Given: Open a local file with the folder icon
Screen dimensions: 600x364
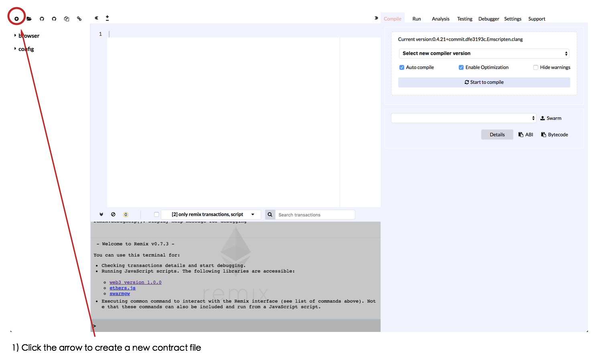Looking at the screenshot, I should click(29, 19).
